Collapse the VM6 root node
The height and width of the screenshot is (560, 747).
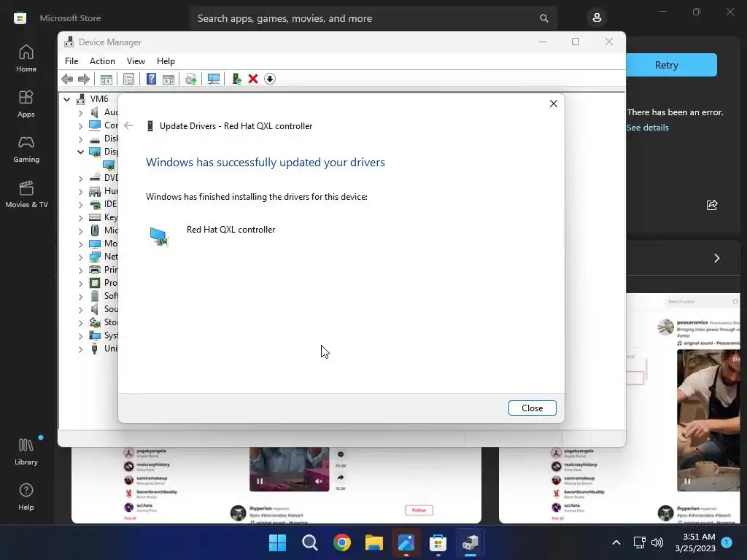(x=67, y=99)
